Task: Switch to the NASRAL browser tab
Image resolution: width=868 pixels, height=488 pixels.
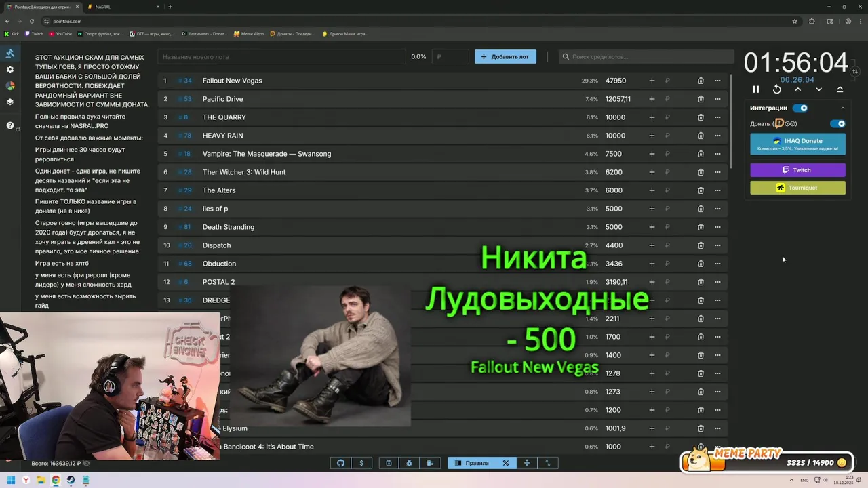Action: (x=125, y=7)
